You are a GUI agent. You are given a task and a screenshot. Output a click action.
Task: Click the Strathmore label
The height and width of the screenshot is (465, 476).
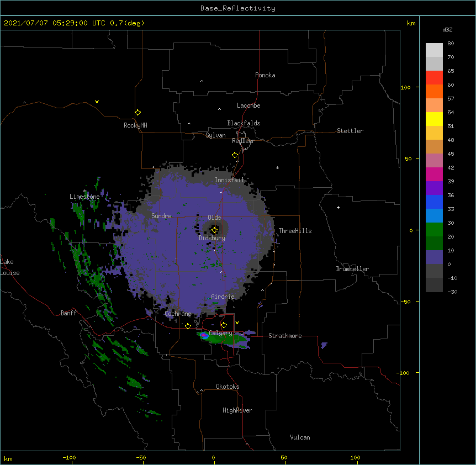pyautogui.click(x=285, y=336)
